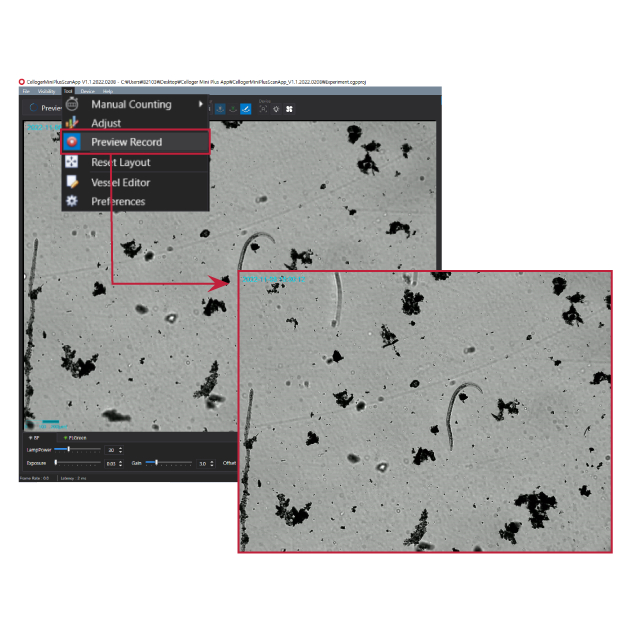
Task: Click the fan icon in Device toolbar
Action: [290, 108]
